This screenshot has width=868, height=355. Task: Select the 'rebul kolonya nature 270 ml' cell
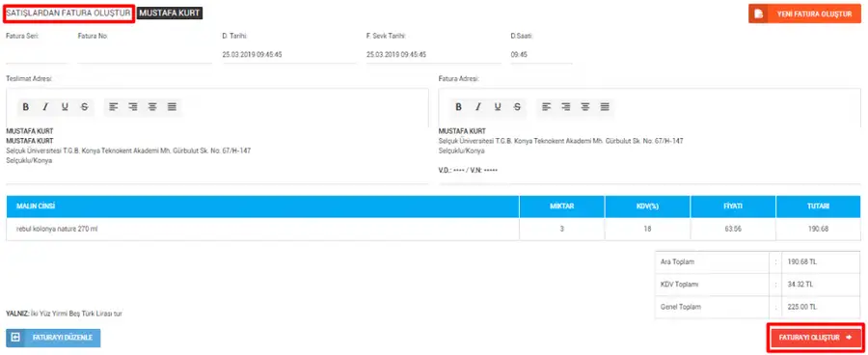coord(262,229)
